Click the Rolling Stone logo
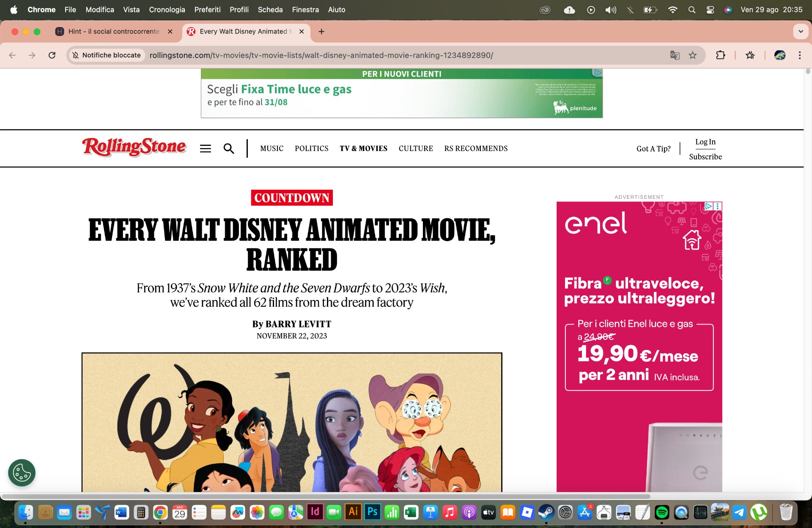The image size is (812, 528). point(134,147)
